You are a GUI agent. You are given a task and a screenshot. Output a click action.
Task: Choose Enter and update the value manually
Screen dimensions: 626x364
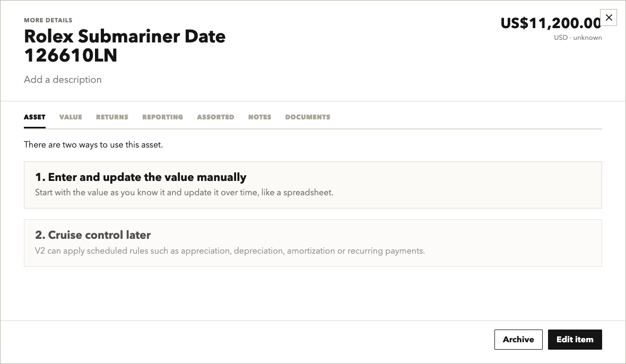pyautogui.click(x=313, y=185)
